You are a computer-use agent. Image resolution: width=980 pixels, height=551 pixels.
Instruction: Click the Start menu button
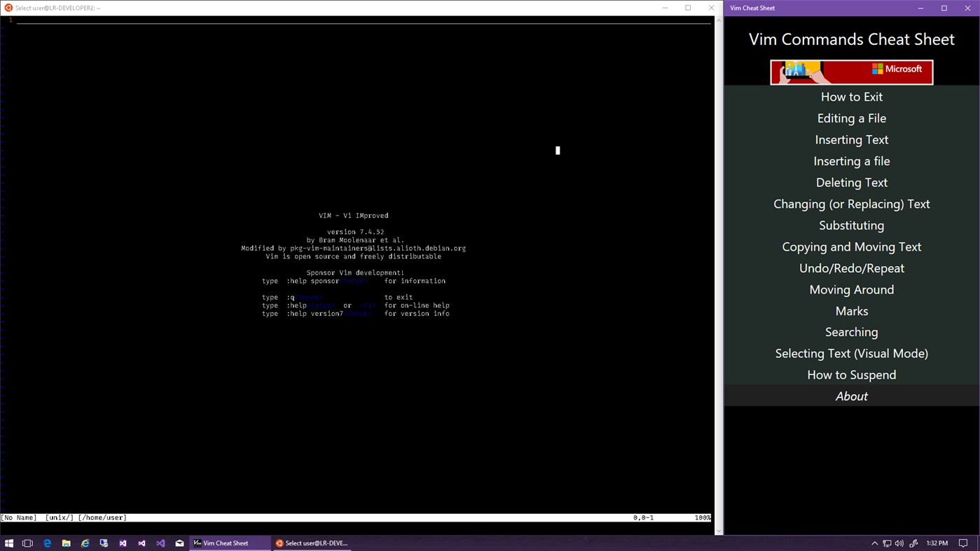pos(10,543)
